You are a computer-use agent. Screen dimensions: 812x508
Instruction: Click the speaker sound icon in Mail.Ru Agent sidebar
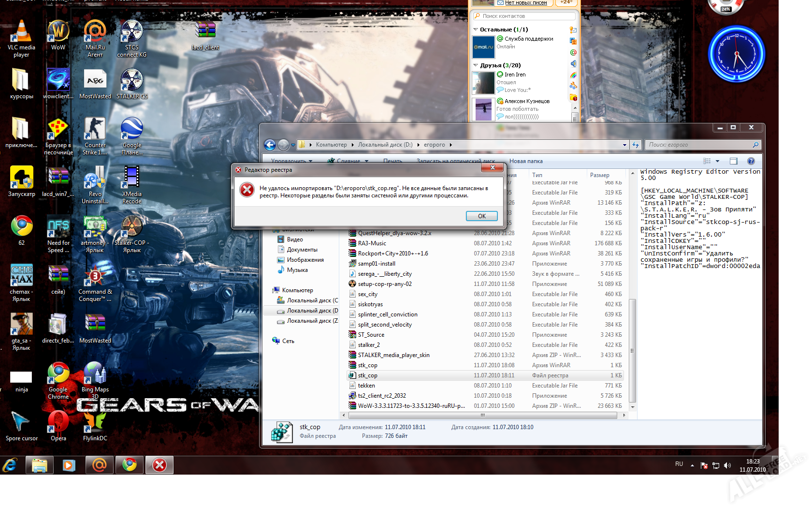tap(573, 64)
